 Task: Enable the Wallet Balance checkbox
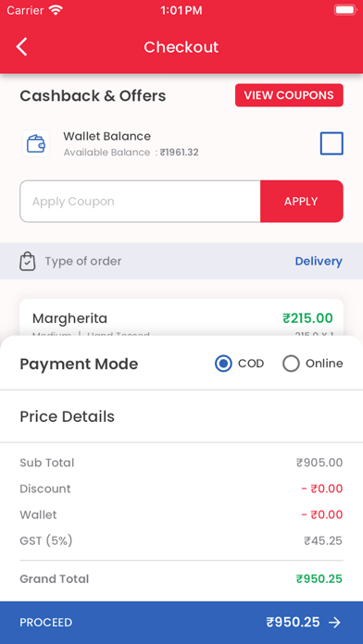tap(332, 143)
